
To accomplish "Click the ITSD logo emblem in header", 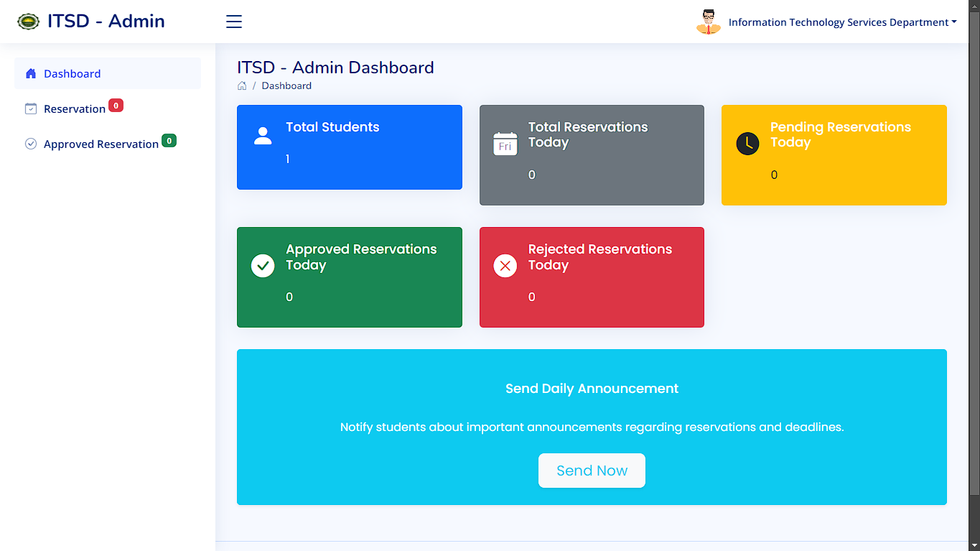I will coord(29,22).
